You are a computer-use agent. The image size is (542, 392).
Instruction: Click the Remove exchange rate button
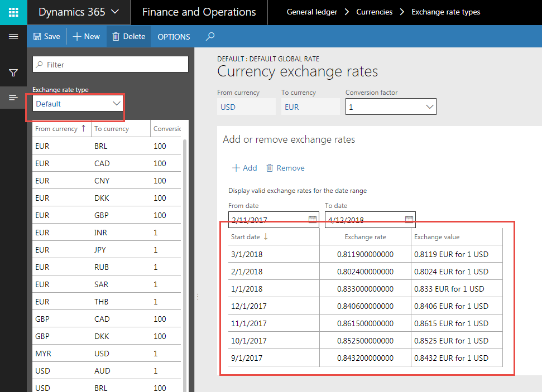tap(285, 168)
